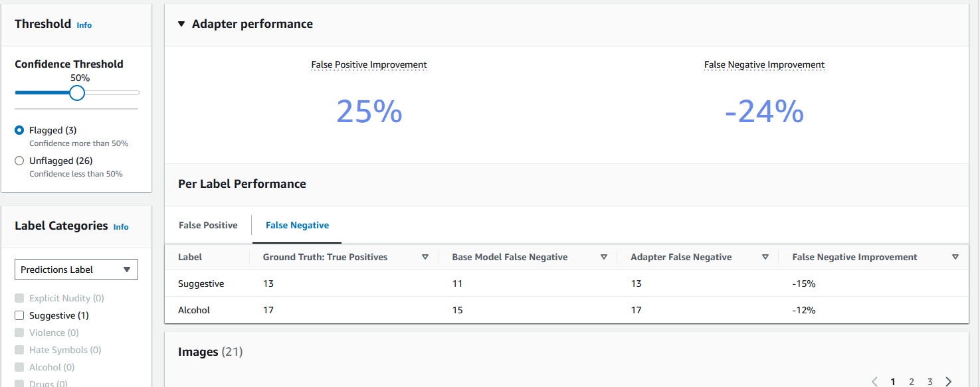
Task: Open the False Negative Improvement column filter
Action: pos(955,257)
